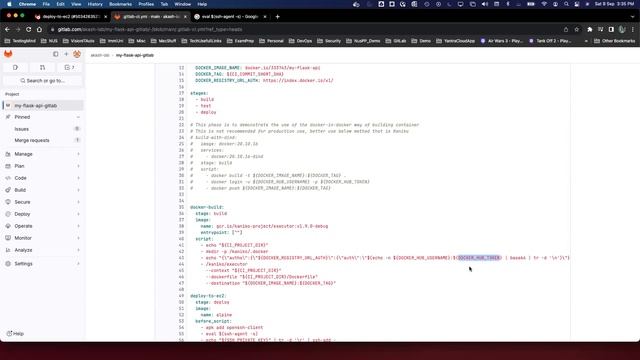Open Merge requests in the sidebar
Viewport: 640px width, 360px height.
click(43, 140)
